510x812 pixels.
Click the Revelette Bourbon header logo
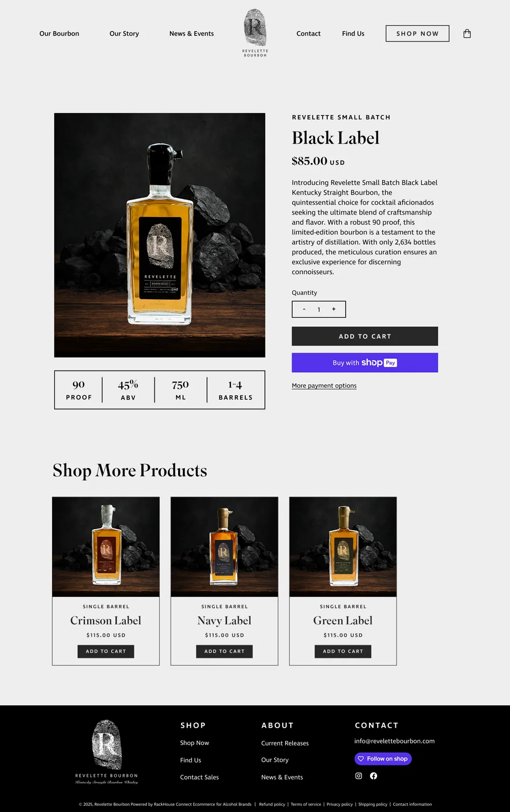coord(255,33)
